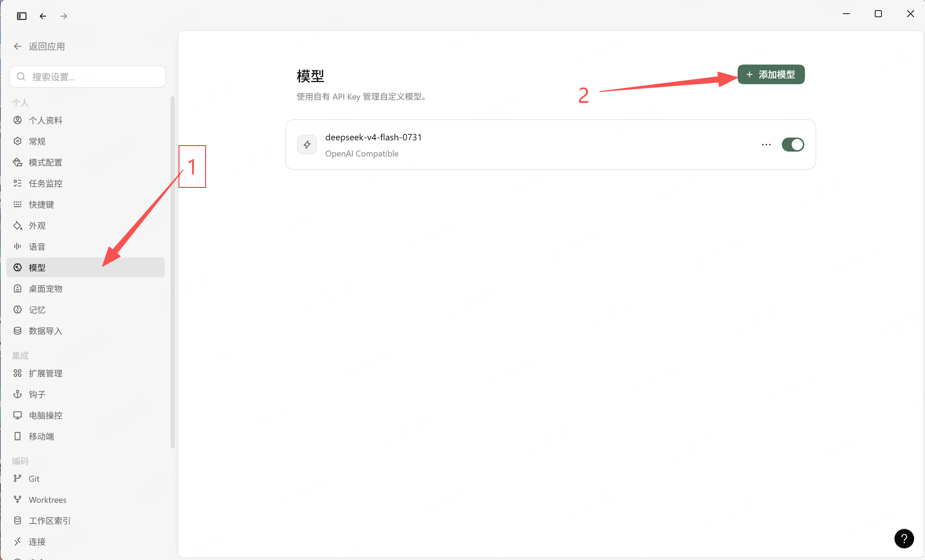Viewport: 925px width, 560px height.
Task: Open 个人资料 settings
Action: [x=86, y=120]
